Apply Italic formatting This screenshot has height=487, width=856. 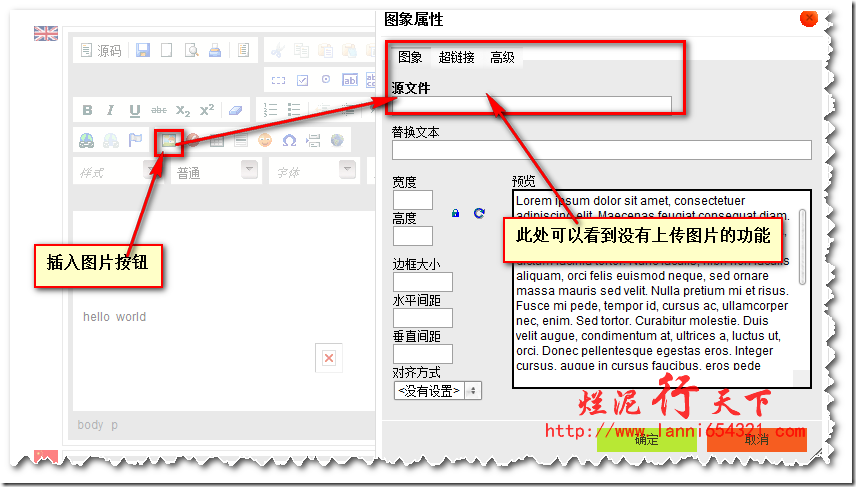coord(109,110)
